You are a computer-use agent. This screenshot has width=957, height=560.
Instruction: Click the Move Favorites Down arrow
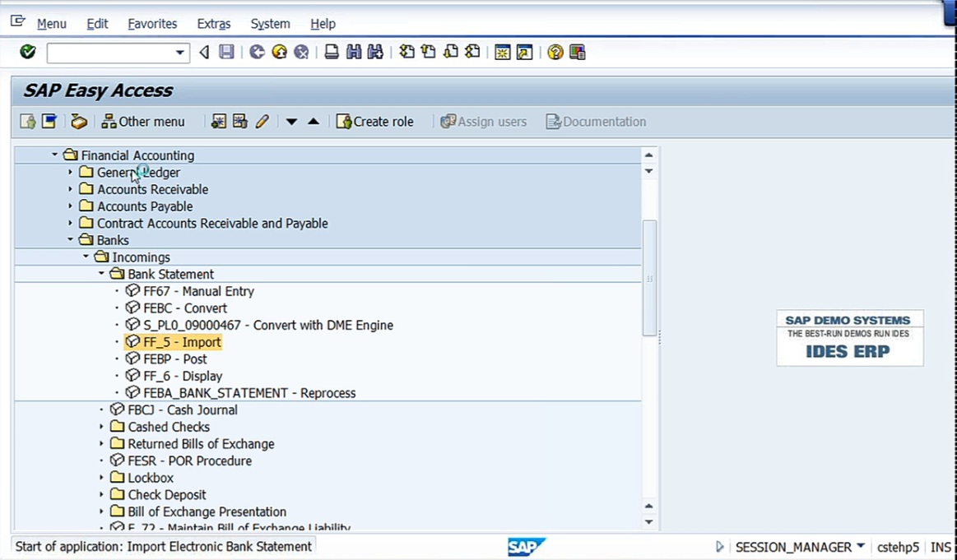tap(292, 122)
